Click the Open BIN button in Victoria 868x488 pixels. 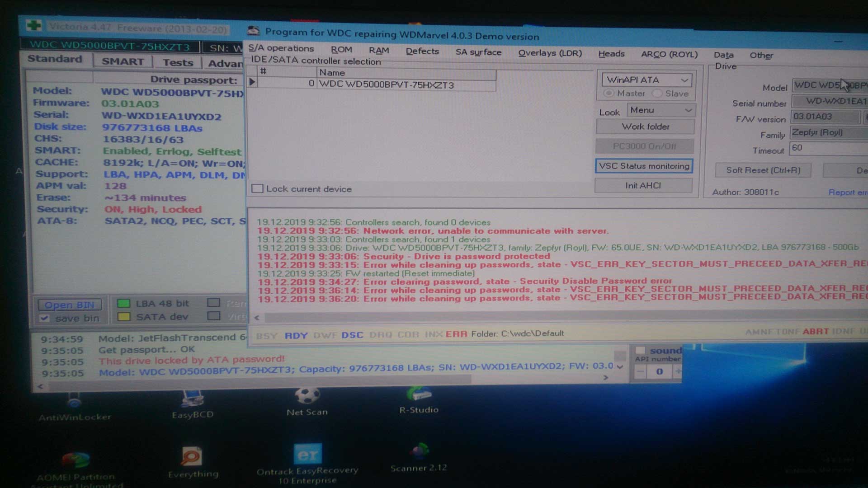[x=70, y=305]
